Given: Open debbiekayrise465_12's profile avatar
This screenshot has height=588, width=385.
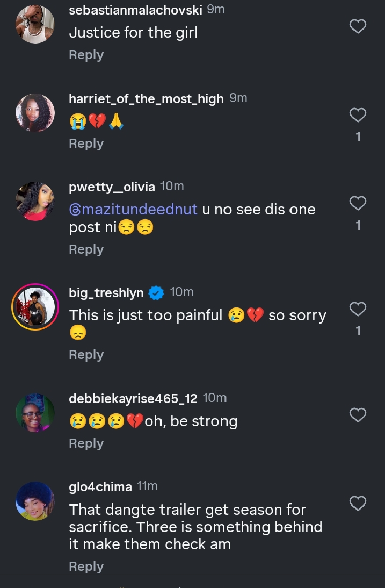Looking at the screenshot, I should (x=35, y=413).
